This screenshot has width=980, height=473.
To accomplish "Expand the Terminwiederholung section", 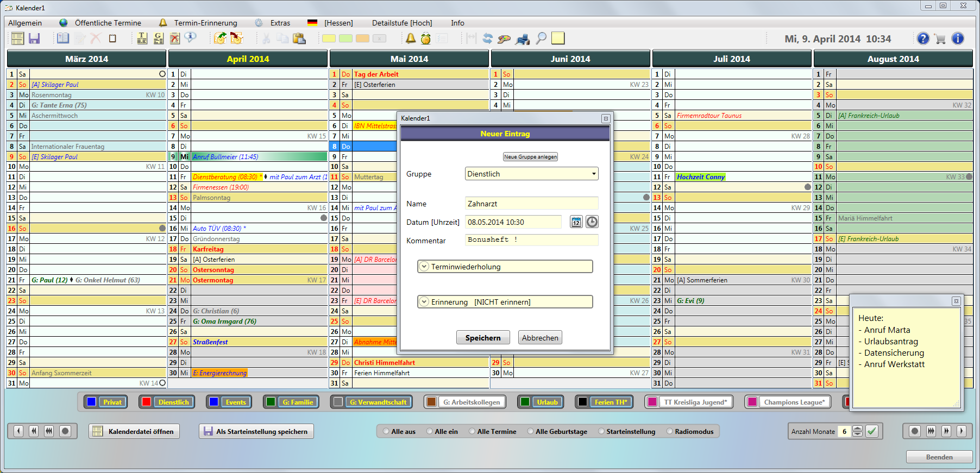I will 505,267.
